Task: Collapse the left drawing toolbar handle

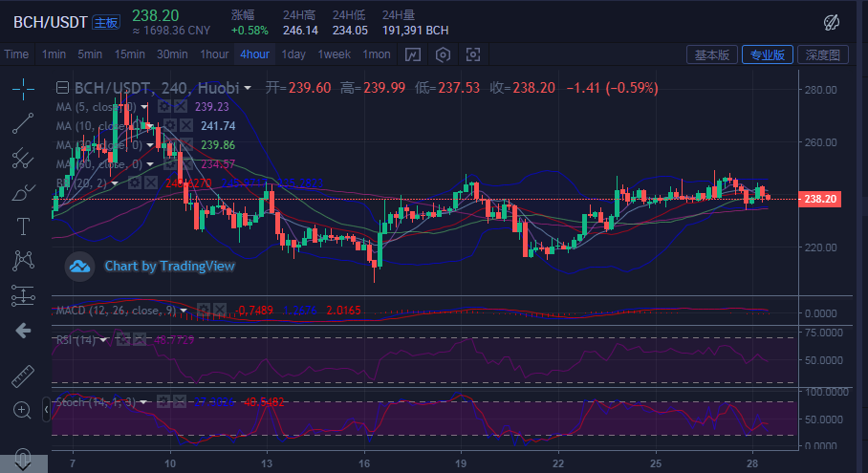Action: (x=46, y=410)
